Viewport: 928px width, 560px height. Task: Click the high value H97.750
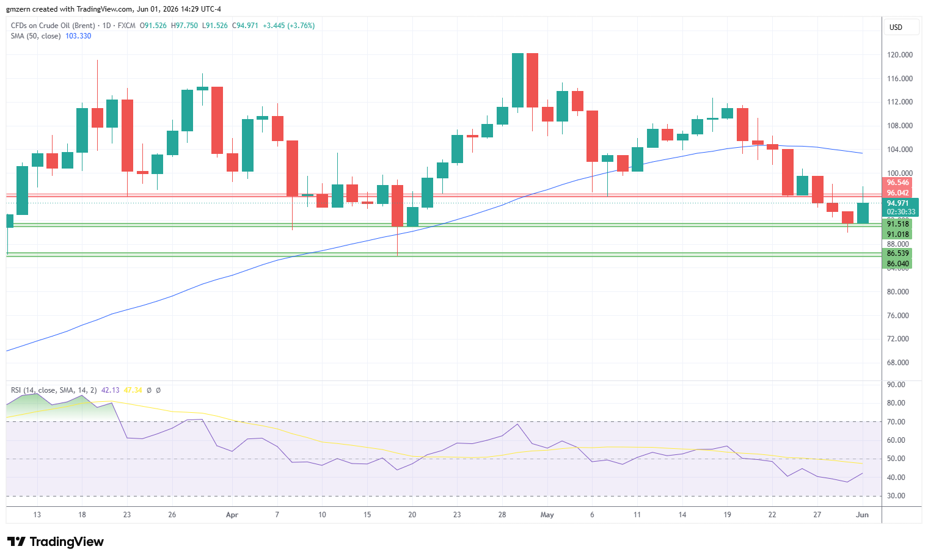(x=185, y=26)
